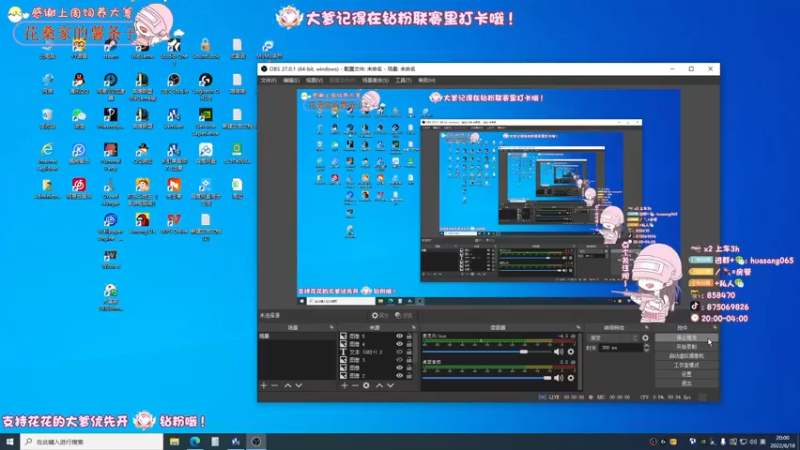Click the Start Virtual Camera button
The image size is (800, 450).
[x=686, y=356]
